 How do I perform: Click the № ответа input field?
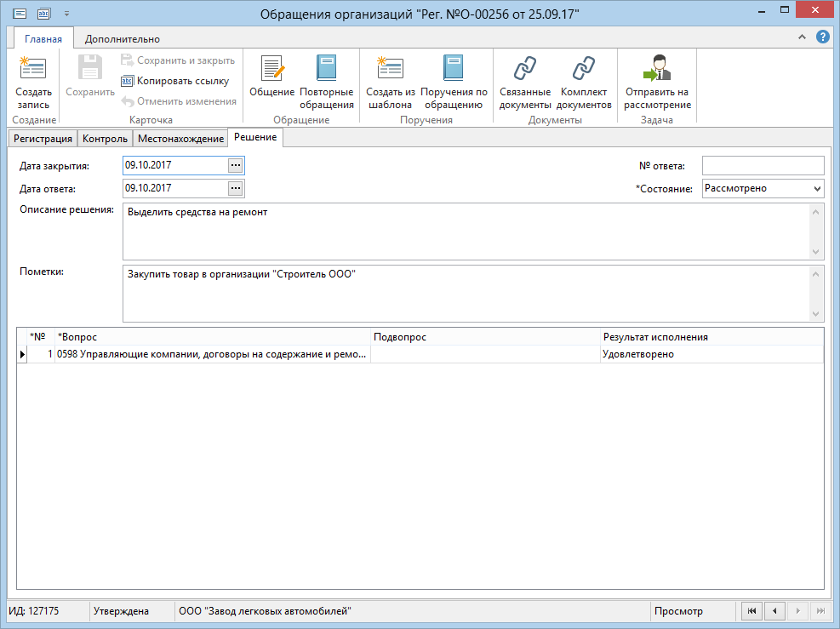[x=763, y=165]
